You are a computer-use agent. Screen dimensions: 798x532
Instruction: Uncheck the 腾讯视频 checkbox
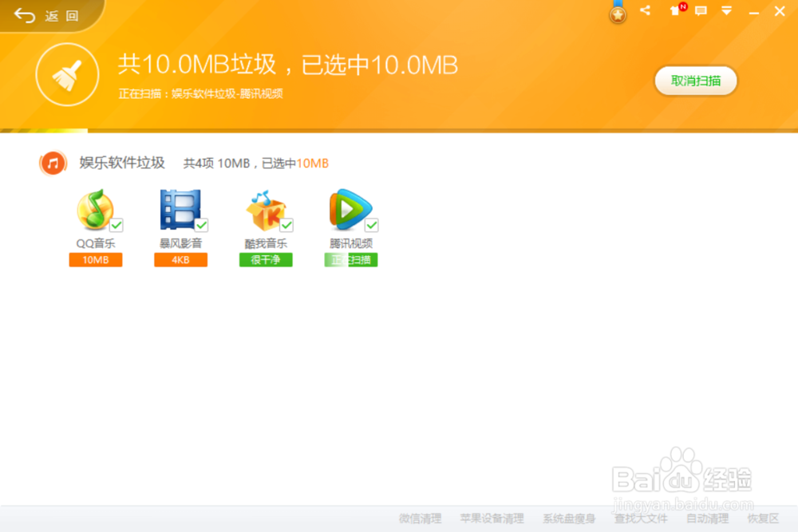click(x=372, y=225)
